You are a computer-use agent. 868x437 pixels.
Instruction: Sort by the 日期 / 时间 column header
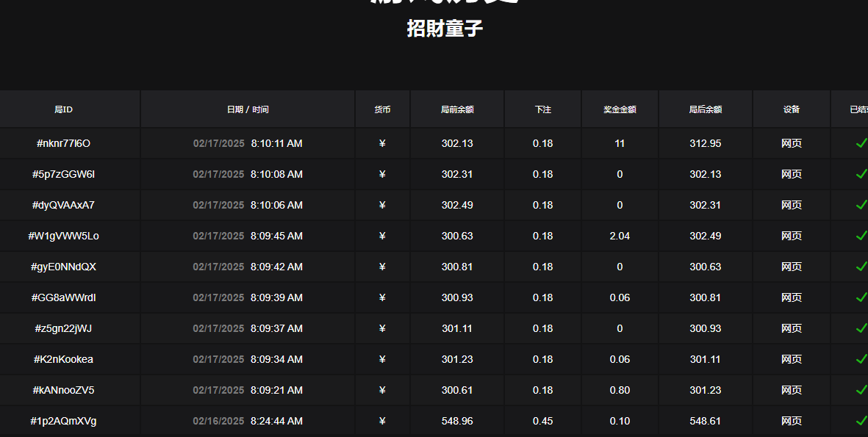point(248,109)
